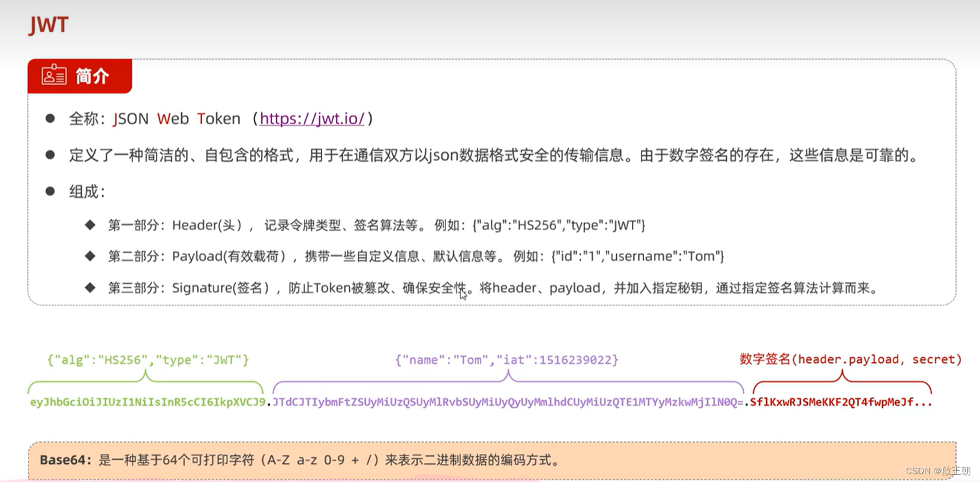Viewport: 980px width, 482px height.
Task: Click the CSDN watermark logo
Action: point(918,470)
